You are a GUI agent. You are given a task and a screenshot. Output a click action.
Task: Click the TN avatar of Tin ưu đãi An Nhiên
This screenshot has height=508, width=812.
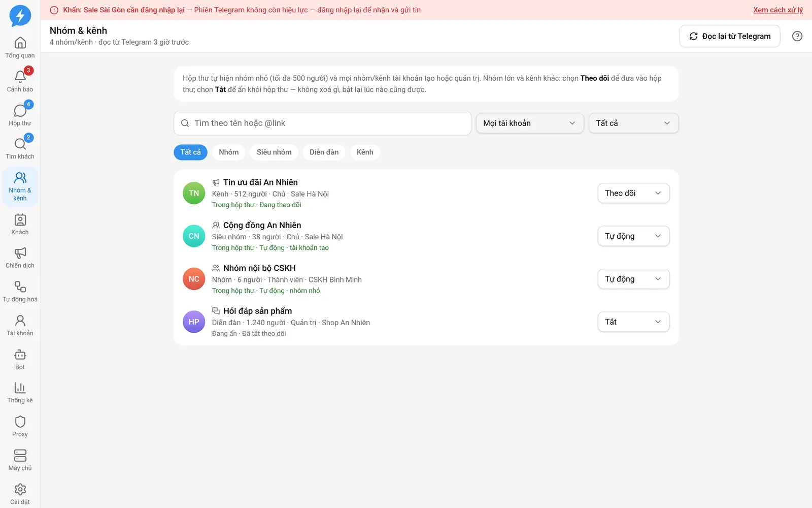(194, 193)
